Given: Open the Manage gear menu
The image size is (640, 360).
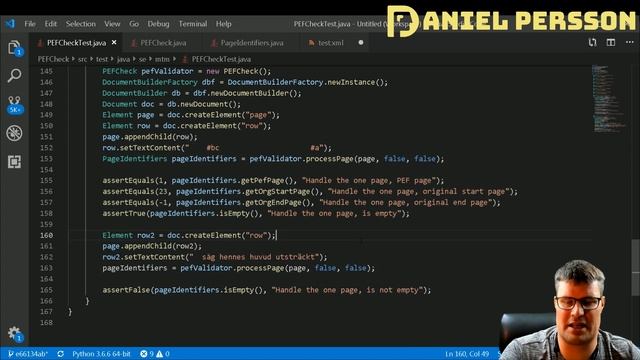Looking at the screenshot, I should (x=14, y=333).
